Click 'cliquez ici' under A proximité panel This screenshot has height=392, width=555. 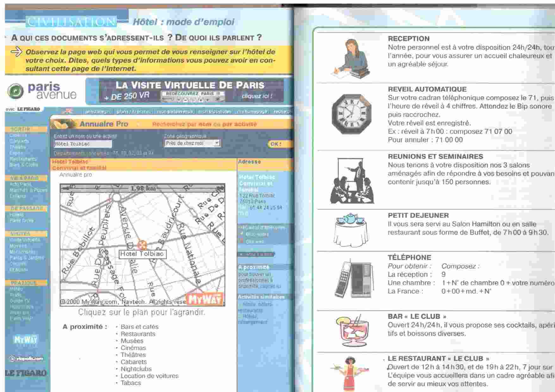pyautogui.click(x=271, y=286)
